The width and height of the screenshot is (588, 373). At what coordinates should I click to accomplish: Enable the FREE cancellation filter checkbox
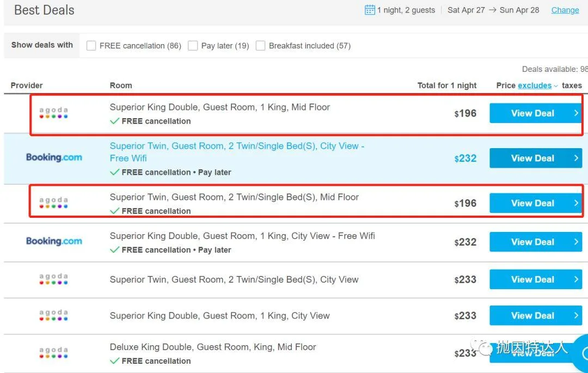coord(91,46)
